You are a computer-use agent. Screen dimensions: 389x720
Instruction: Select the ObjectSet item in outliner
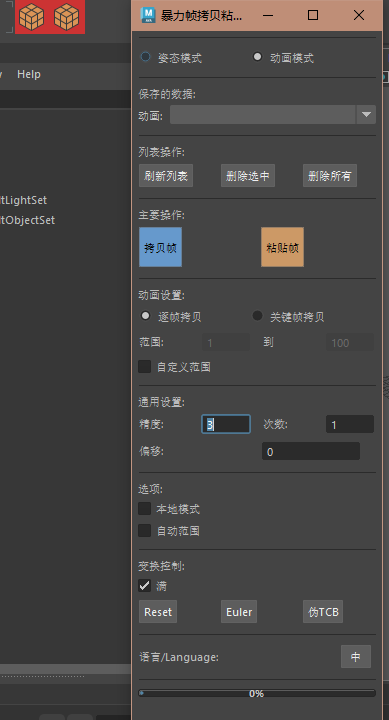pos(28,220)
